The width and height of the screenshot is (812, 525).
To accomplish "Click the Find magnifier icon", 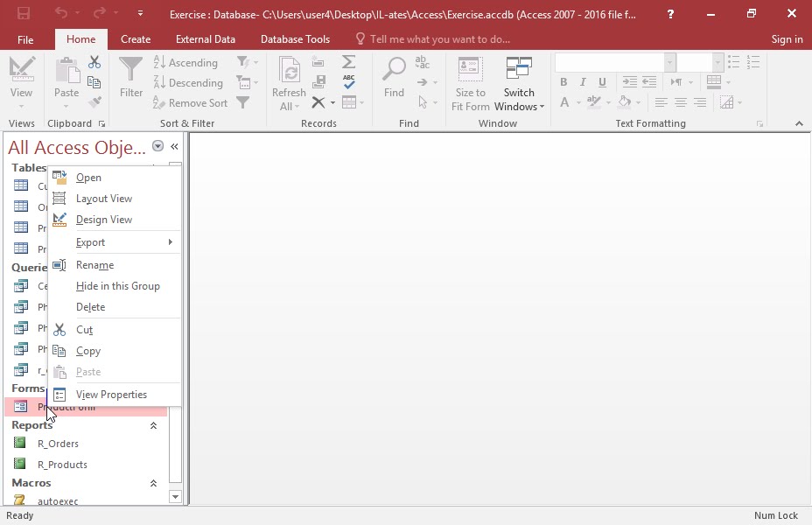I will [394, 69].
